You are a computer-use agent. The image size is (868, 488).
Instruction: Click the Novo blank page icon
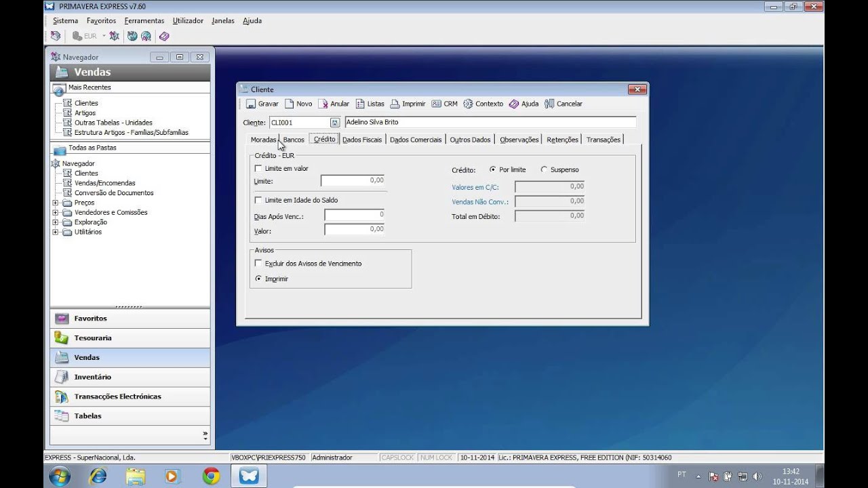(x=289, y=104)
